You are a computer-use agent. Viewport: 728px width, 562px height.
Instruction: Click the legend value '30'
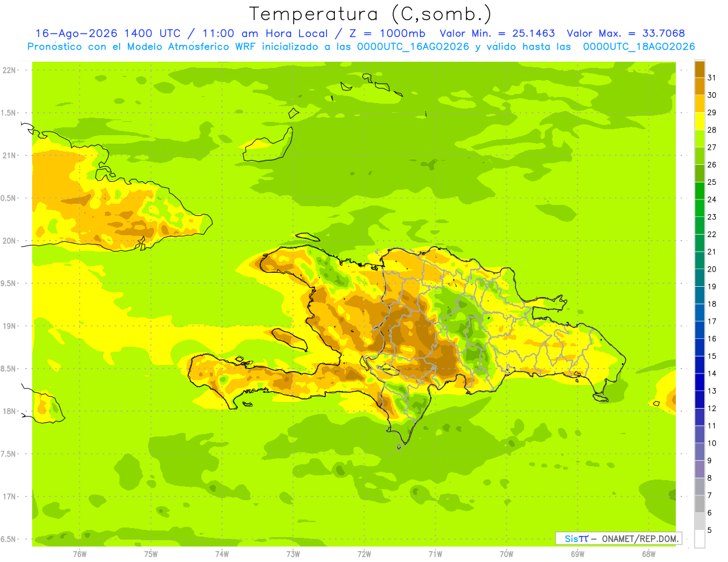tap(712, 95)
